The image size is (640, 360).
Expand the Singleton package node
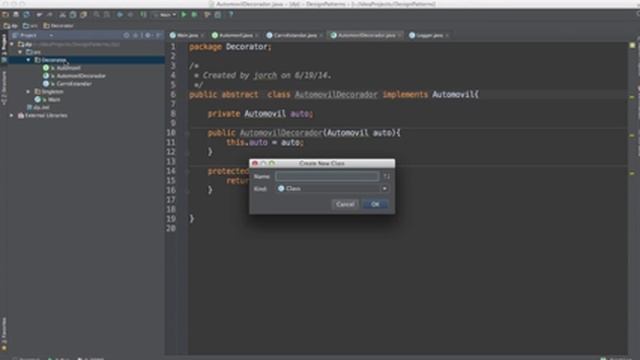(28, 92)
